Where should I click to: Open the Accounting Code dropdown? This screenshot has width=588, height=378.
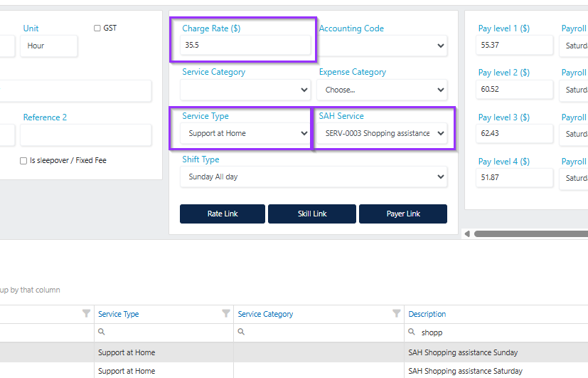[x=382, y=46]
